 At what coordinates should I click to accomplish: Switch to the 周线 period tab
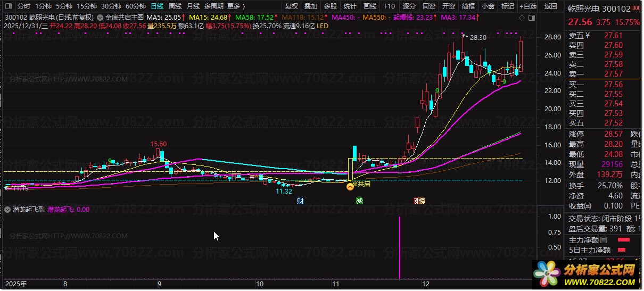click(175, 6)
